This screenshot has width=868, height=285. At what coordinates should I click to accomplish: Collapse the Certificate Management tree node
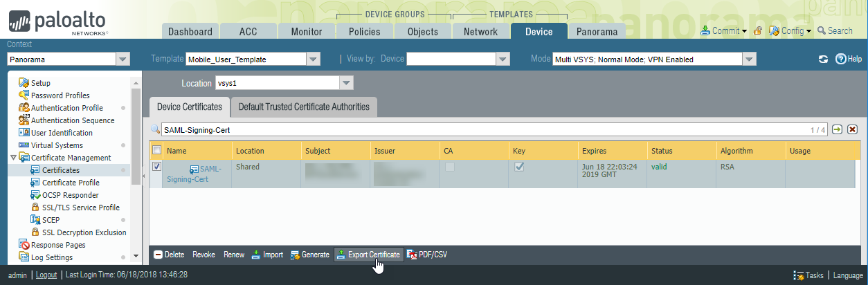(14, 158)
